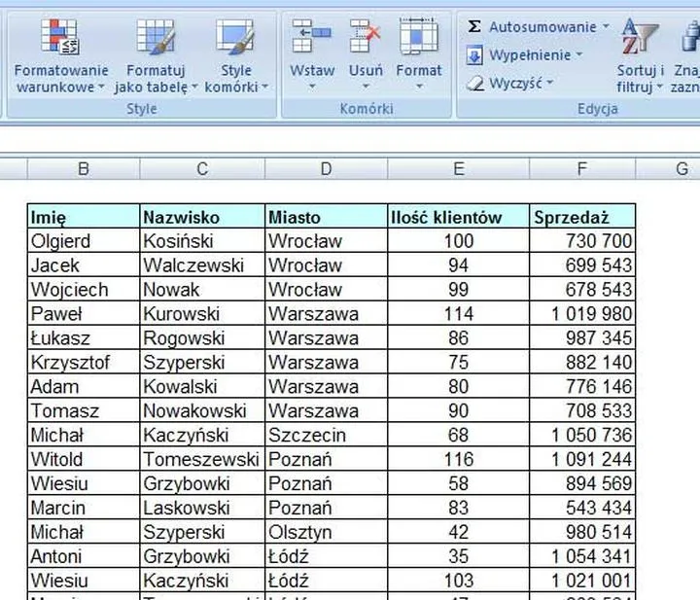Select column B header
Image resolution: width=700 pixels, height=600 pixels.
pyautogui.click(x=84, y=169)
